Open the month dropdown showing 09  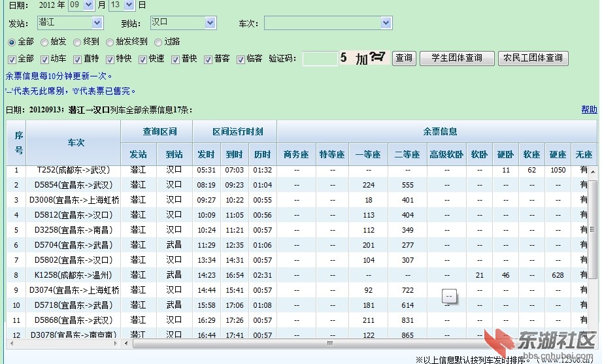coord(82,5)
